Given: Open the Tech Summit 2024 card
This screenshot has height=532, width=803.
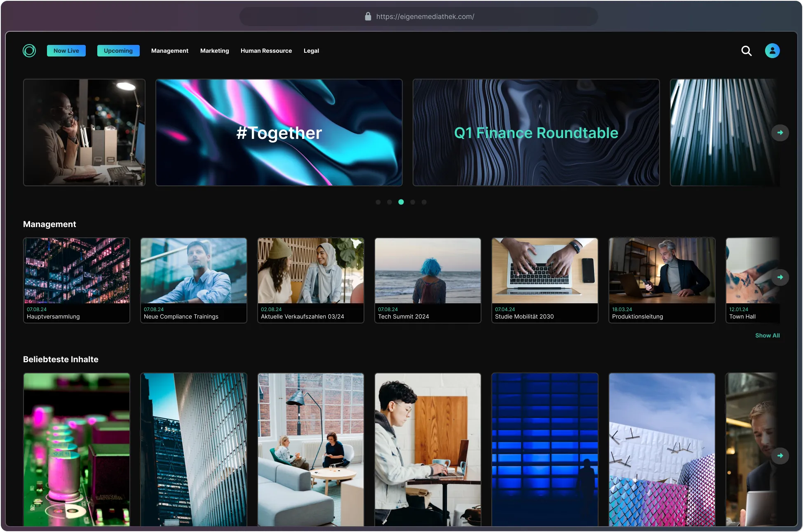Looking at the screenshot, I should pyautogui.click(x=428, y=280).
